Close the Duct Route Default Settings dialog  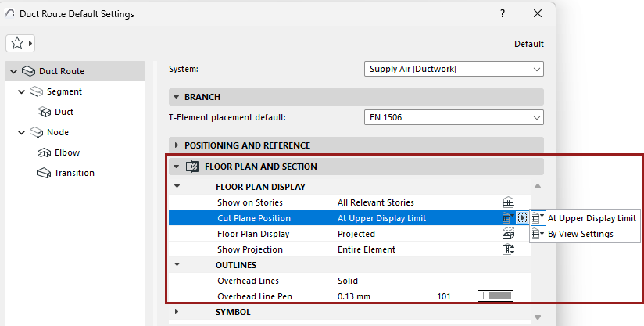click(x=538, y=13)
